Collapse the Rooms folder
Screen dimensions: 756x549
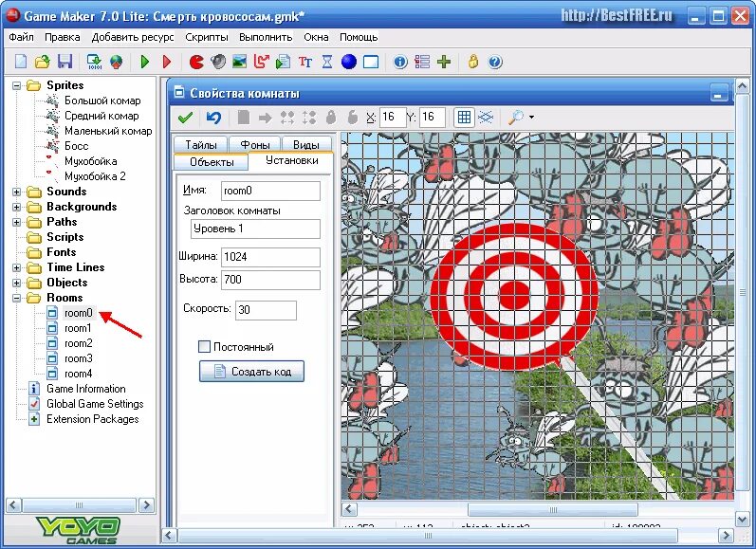pyautogui.click(x=17, y=298)
